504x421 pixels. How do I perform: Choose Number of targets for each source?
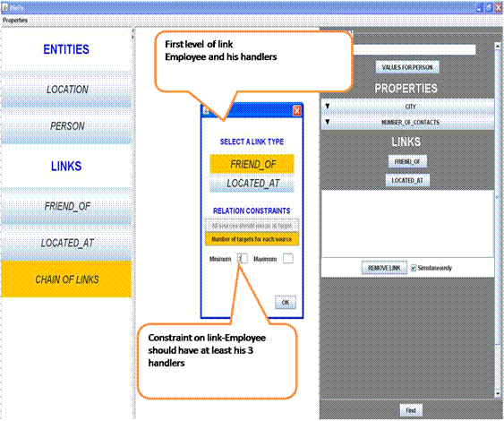point(252,239)
